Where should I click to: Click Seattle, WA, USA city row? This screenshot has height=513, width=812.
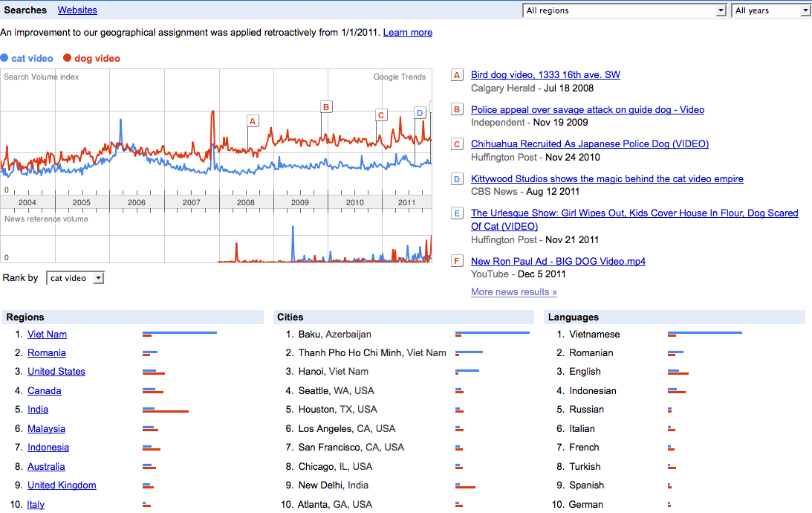pos(336,391)
